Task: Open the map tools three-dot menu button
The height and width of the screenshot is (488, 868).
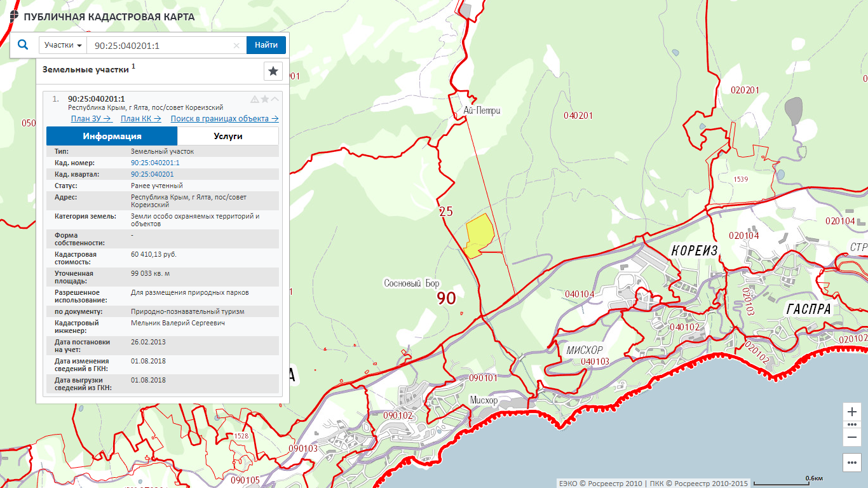Action: pos(852,463)
